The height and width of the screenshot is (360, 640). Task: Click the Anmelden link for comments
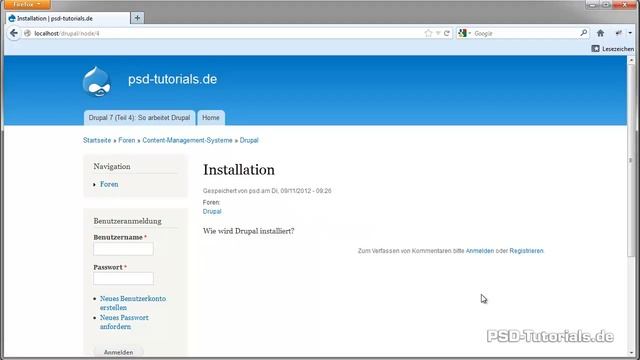[x=480, y=251]
